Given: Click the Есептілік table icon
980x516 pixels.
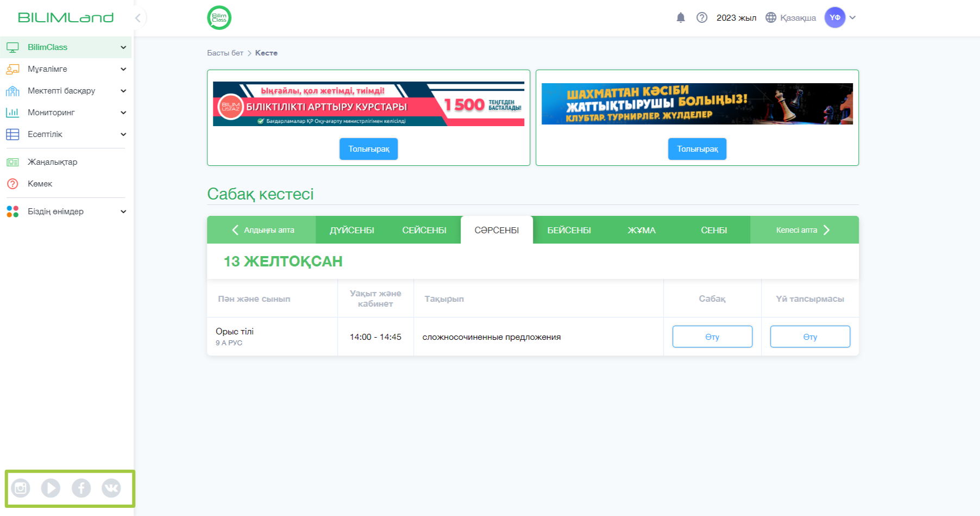Looking at the screenshot, I should point(12,134).
